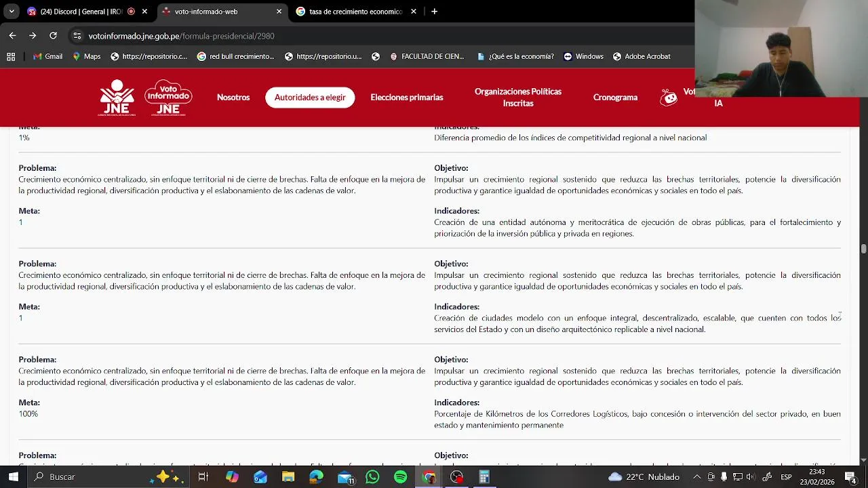Open the Elecciones primarias menu
868x488 pixels.
coord(407,98)
